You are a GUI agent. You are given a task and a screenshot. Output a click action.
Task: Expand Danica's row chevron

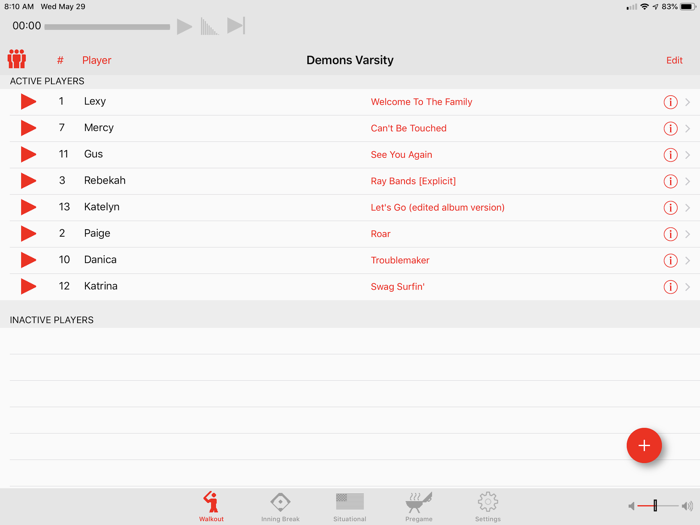[x=688, y=260]
